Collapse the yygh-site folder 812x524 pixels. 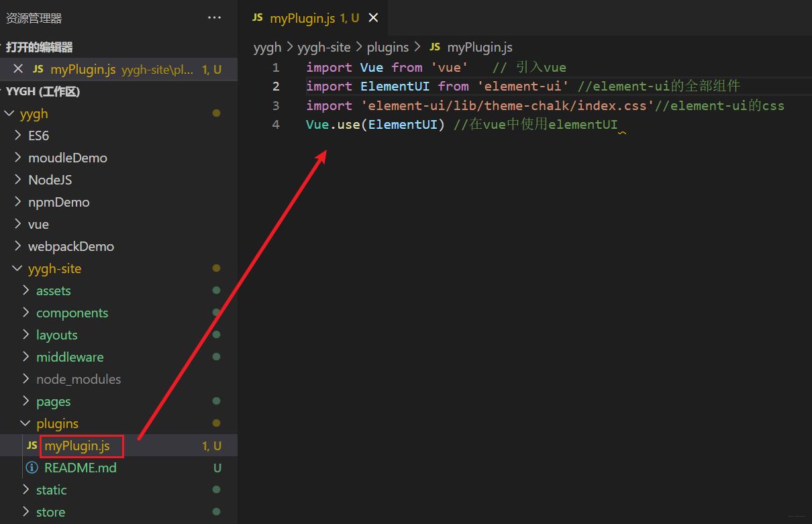[x=18, y=268]
